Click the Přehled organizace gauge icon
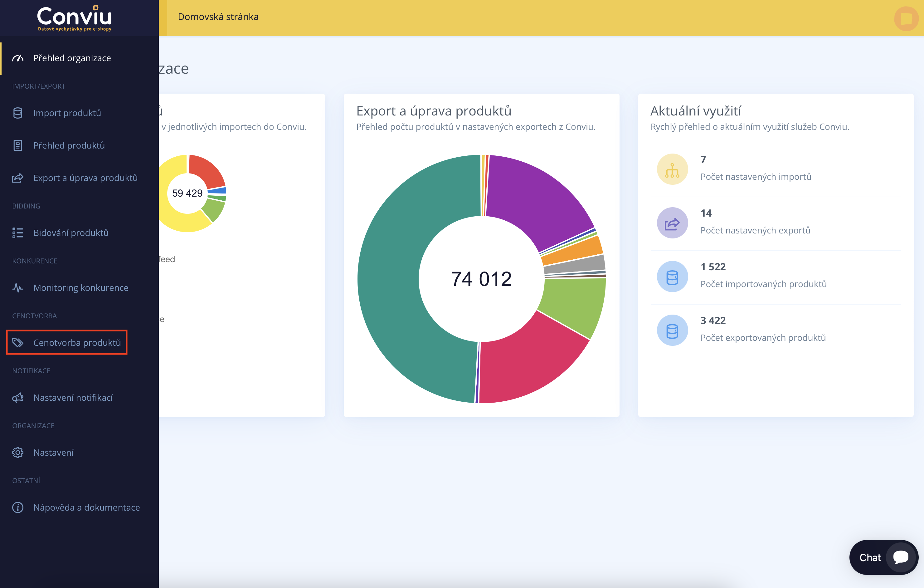 pyautogui.click(x=18, y=58)
